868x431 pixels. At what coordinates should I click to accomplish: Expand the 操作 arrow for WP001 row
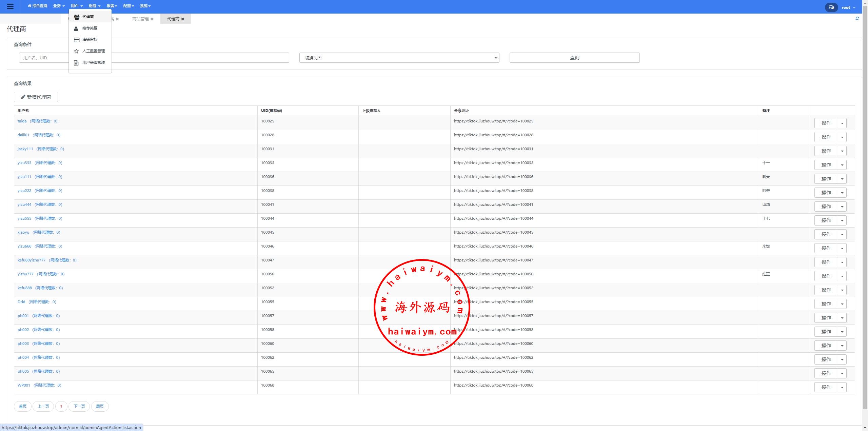842,387
